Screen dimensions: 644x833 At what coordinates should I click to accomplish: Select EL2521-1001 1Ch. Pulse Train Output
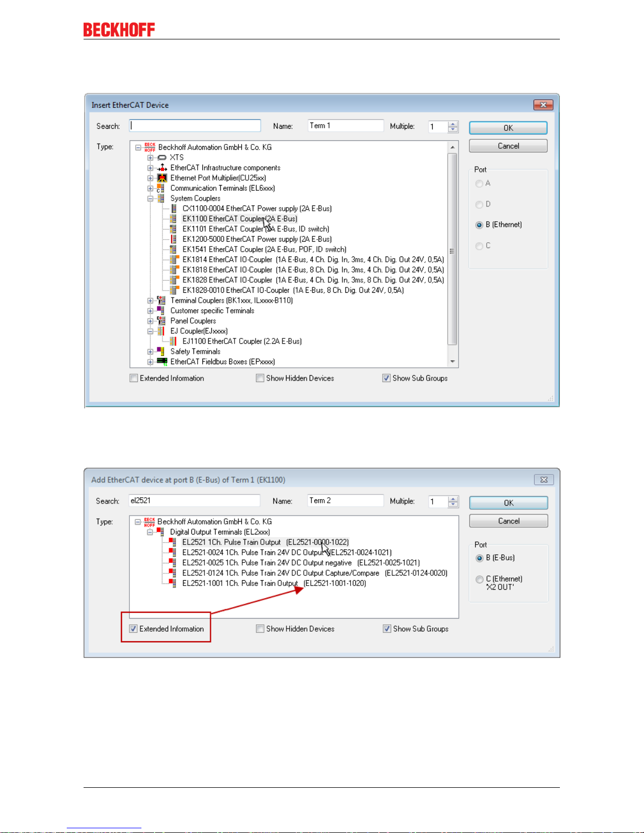tap(274, 583)
